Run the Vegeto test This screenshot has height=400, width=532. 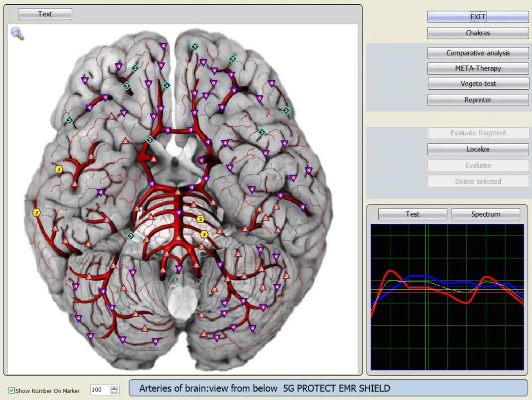pos(478,84)
